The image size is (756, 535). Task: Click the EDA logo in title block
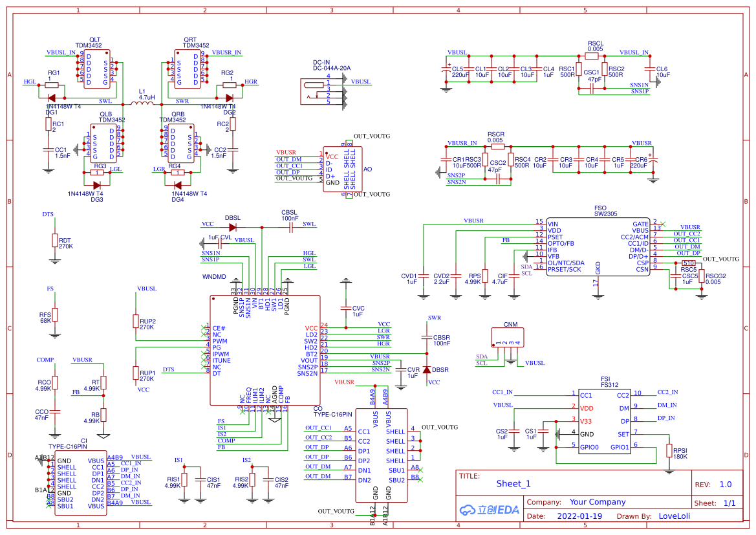[489, 510]
